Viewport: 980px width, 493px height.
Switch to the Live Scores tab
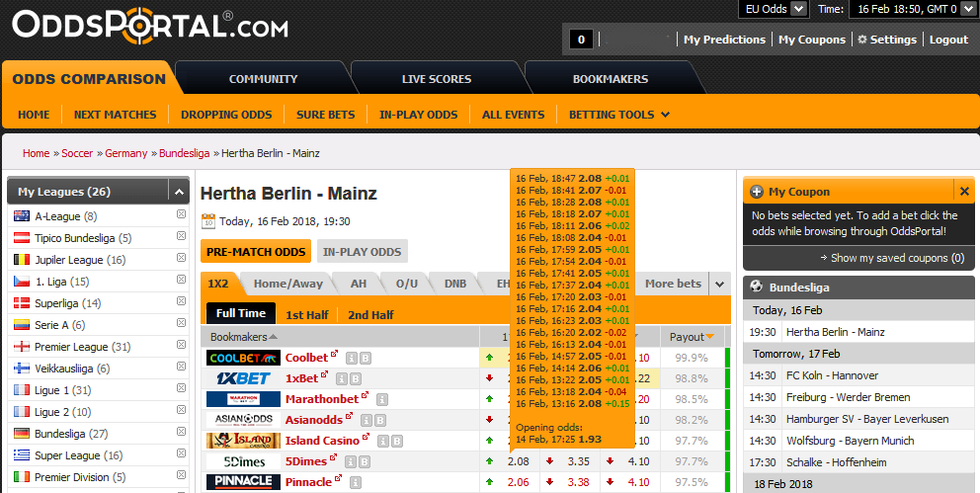pyautogui.click(x=437, y=79)
